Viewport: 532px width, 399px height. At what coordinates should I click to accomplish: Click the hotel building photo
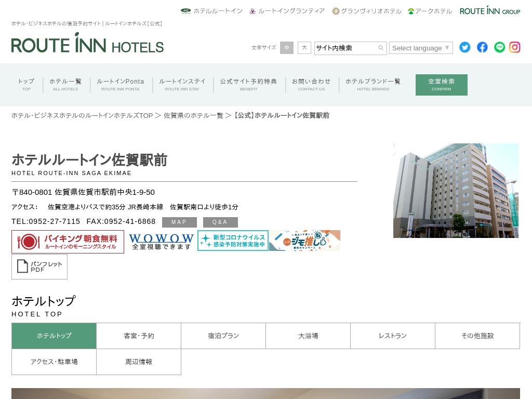click(456, 190)
